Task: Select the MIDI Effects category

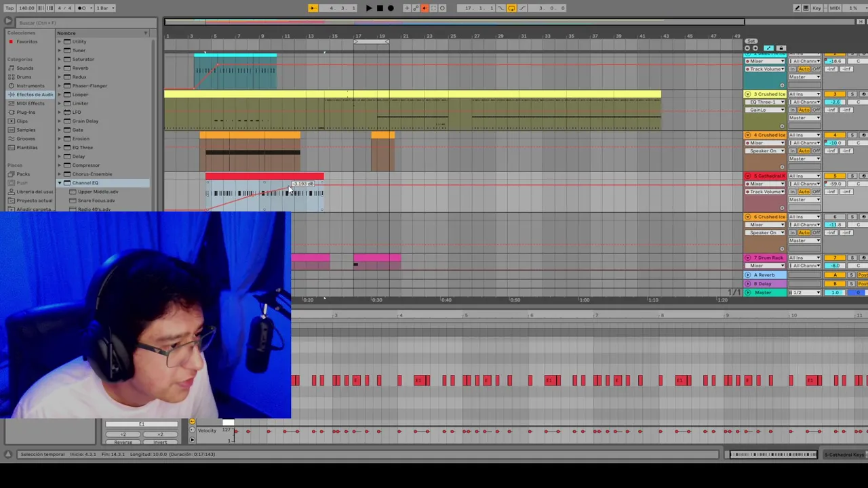Action: click(31, 103)
